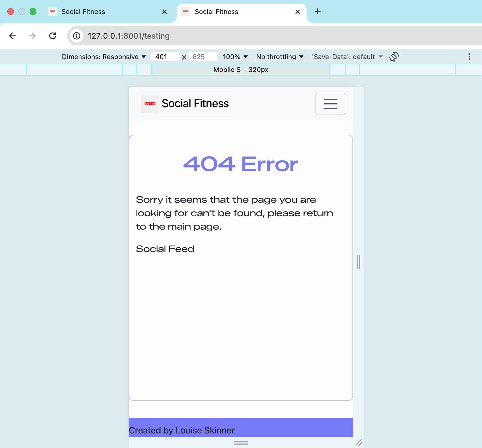Click the rotate viewport orientation icon
482x448 pixels.
pos(394,57)
